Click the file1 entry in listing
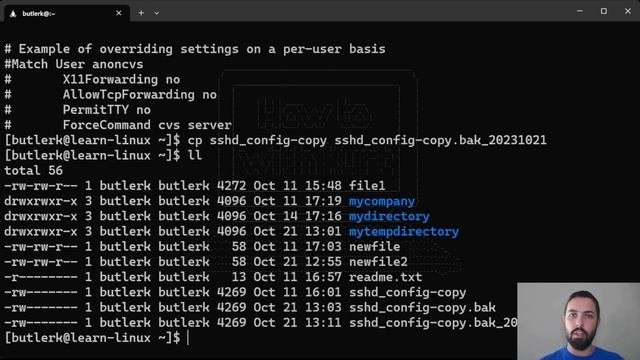The height and width of the screenshot is (360, 640). pos(367,186)
